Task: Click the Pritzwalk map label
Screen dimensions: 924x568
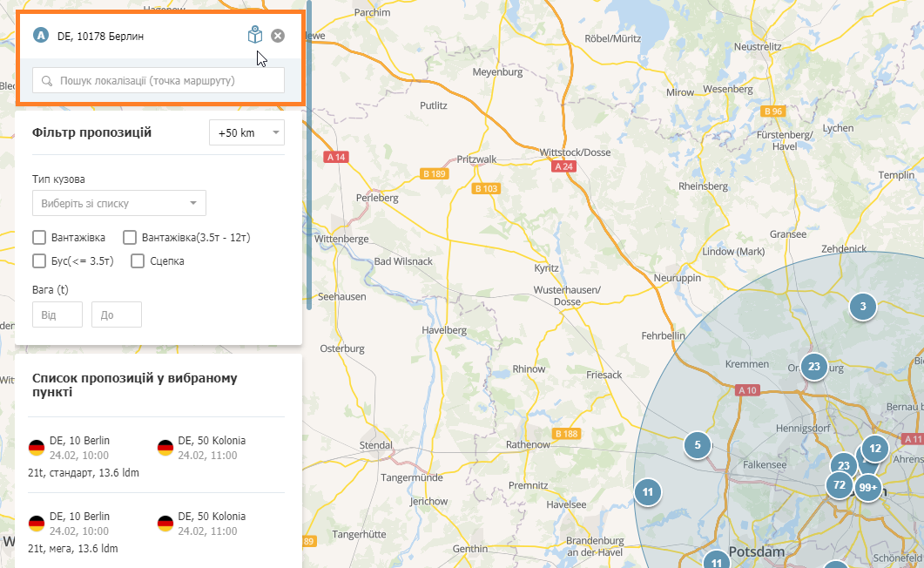Action: pyautogui.click(x=476, y=159)
